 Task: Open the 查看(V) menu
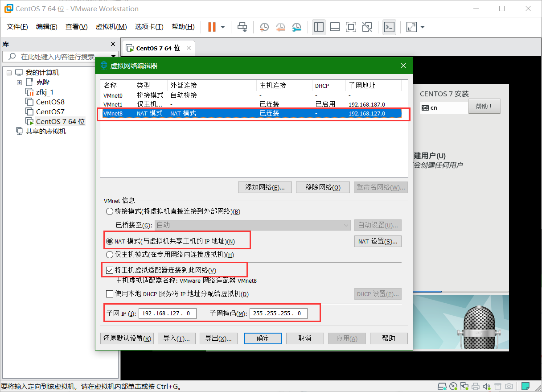point(76,27)
